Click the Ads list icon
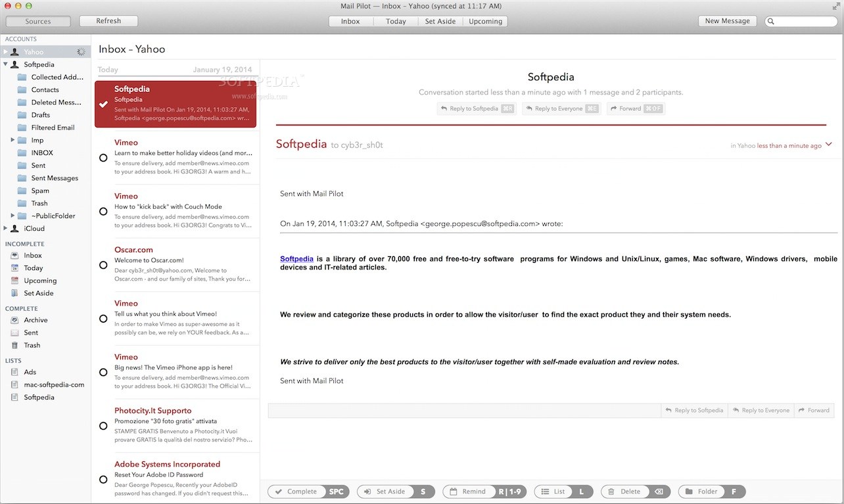This screenshot has height=504, width=844. (14, 372)
